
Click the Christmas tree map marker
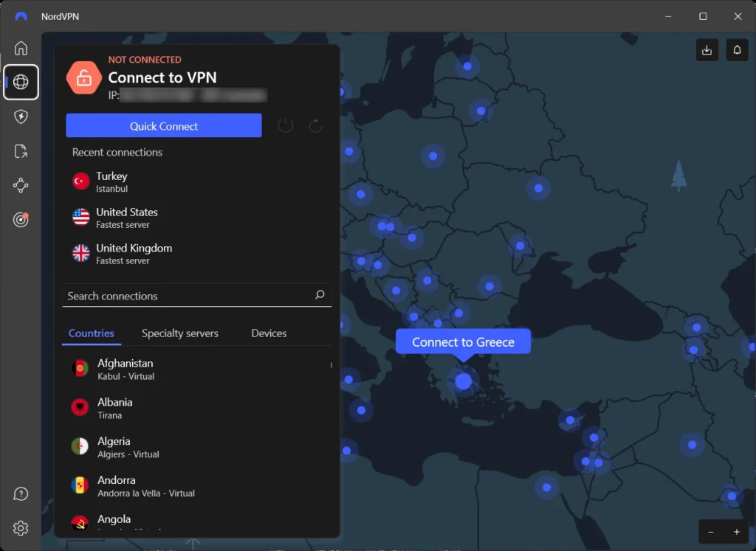(x=679, y=176)
